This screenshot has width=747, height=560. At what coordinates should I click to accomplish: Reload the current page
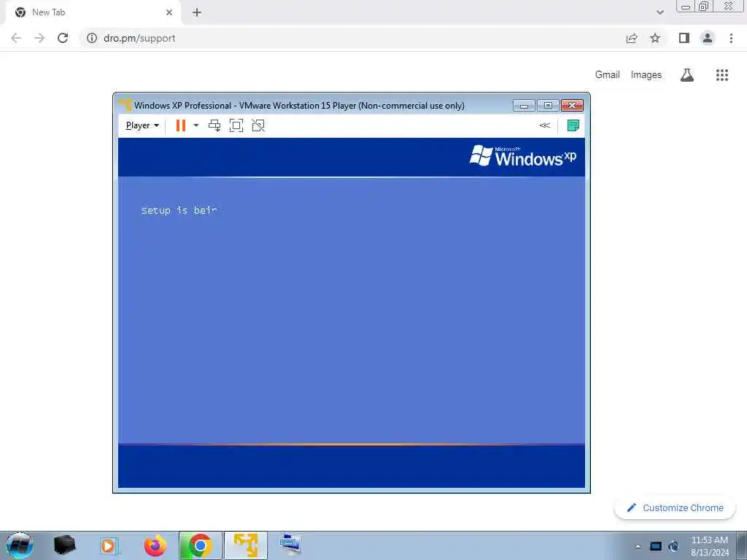(63, 38)
